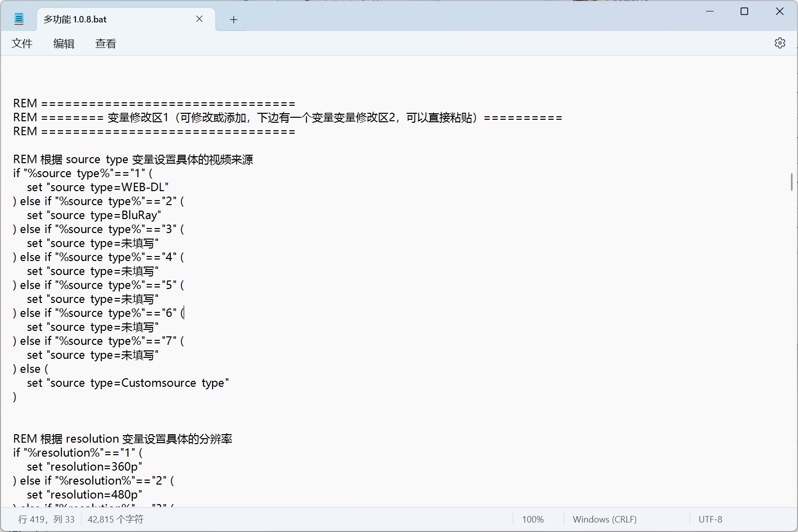Maximize the Notepad window
The height and width of the screenshot is (532, 798).
point(744,11)
